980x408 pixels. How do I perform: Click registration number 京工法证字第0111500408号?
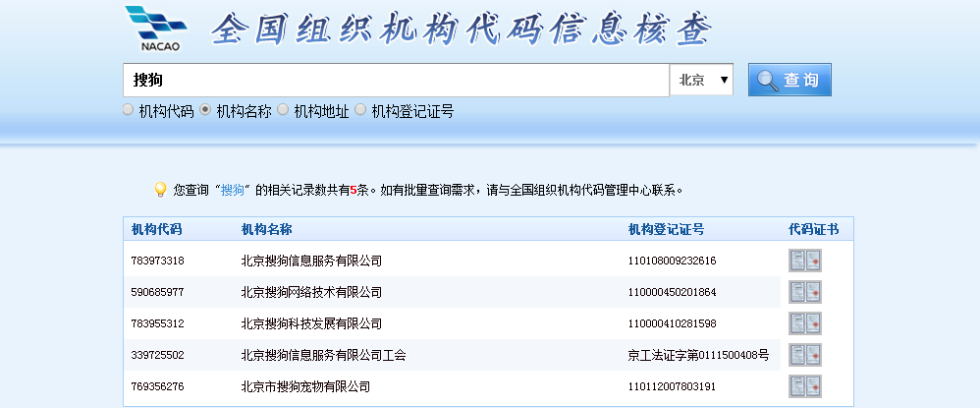698,356
